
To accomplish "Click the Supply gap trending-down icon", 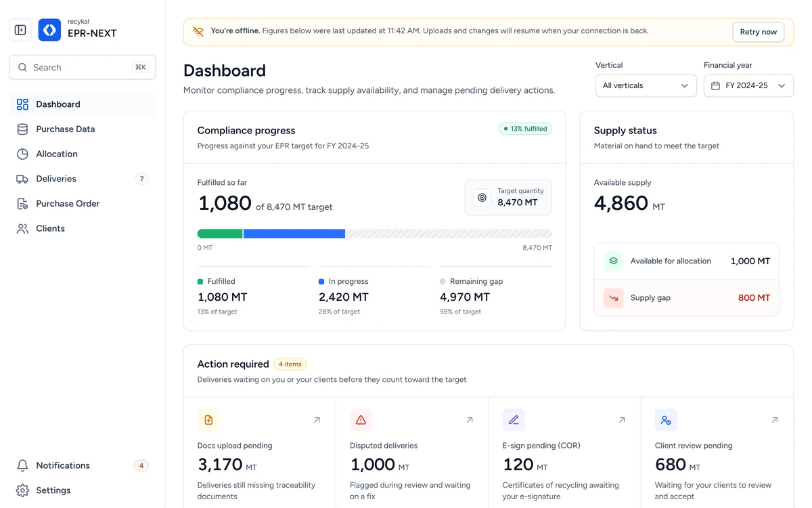I will click(x=613, y=297).
